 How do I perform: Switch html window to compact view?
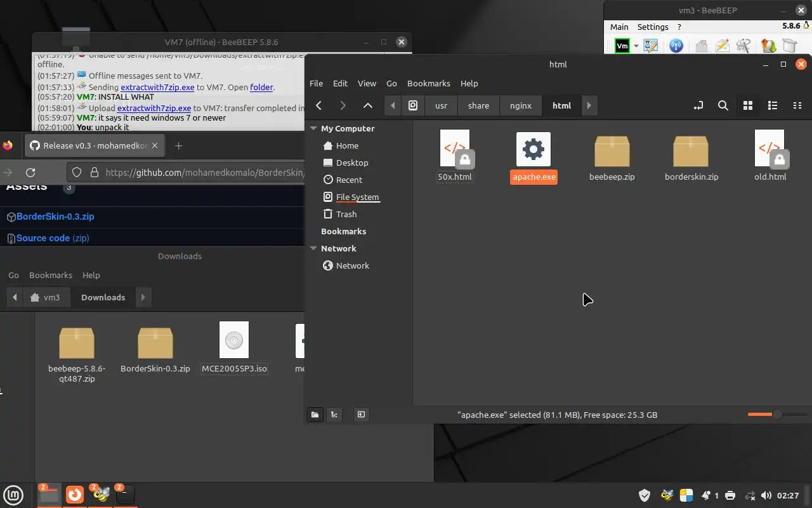pos(797,105)
